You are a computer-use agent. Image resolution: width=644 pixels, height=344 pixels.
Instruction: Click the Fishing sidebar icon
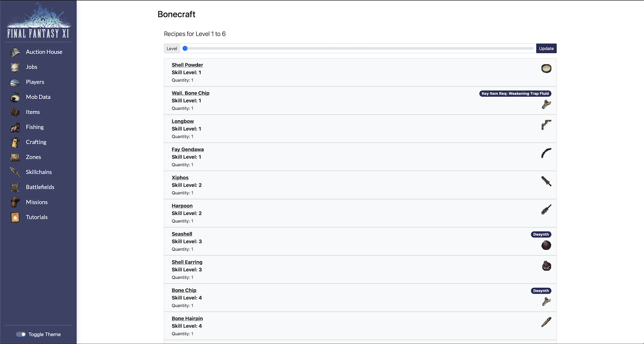[15, 127]
